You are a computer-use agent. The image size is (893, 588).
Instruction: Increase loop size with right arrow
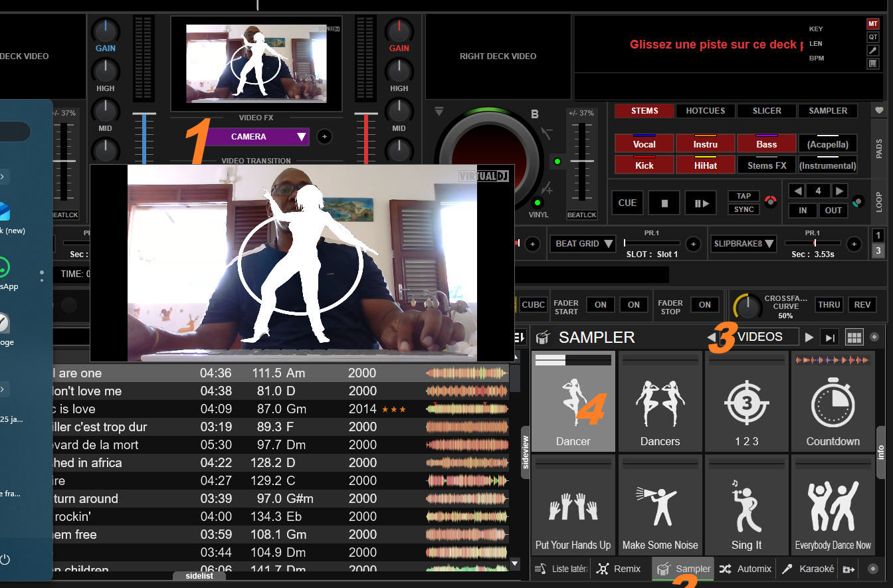pyautogui.click(x=840, y=191)
